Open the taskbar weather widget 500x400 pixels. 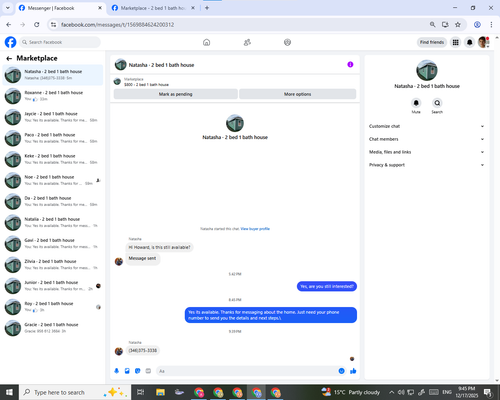point(351,392)
